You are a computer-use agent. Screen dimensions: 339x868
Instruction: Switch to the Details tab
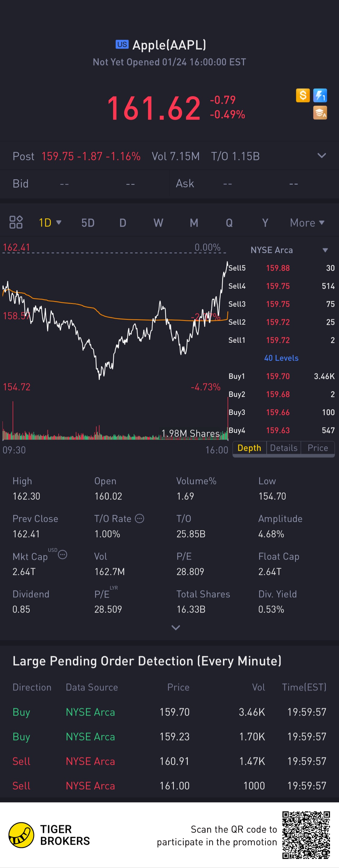284,448
